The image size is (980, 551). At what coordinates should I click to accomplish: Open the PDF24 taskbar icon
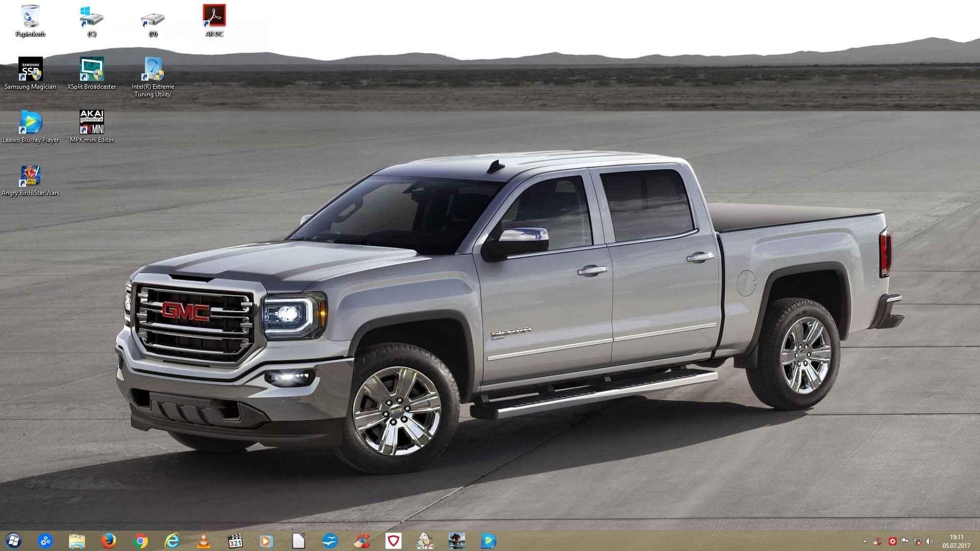(425, 541)
